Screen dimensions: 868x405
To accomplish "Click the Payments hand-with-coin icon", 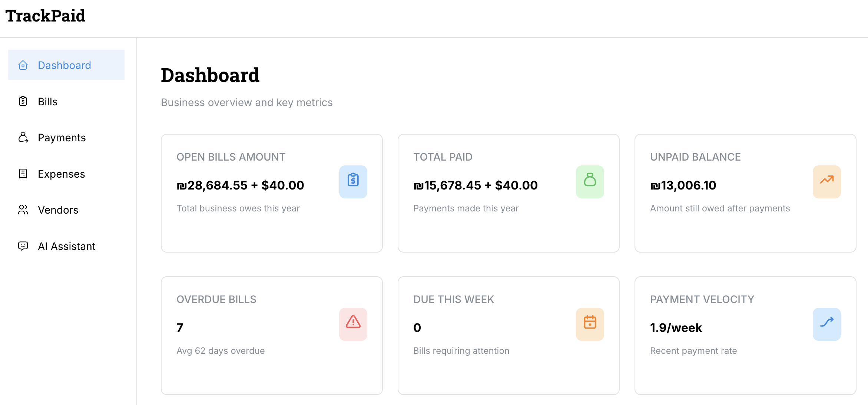I will [x=23, y=137].
